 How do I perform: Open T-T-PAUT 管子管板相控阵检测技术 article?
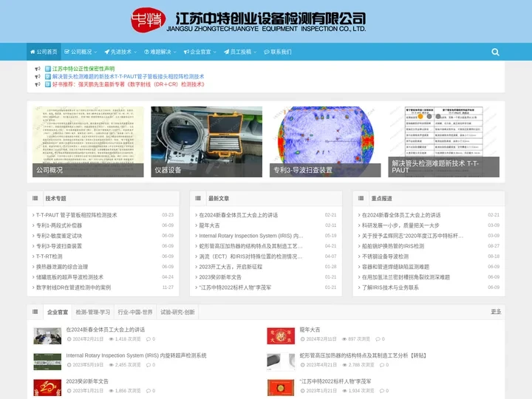(x=77, y=215)
